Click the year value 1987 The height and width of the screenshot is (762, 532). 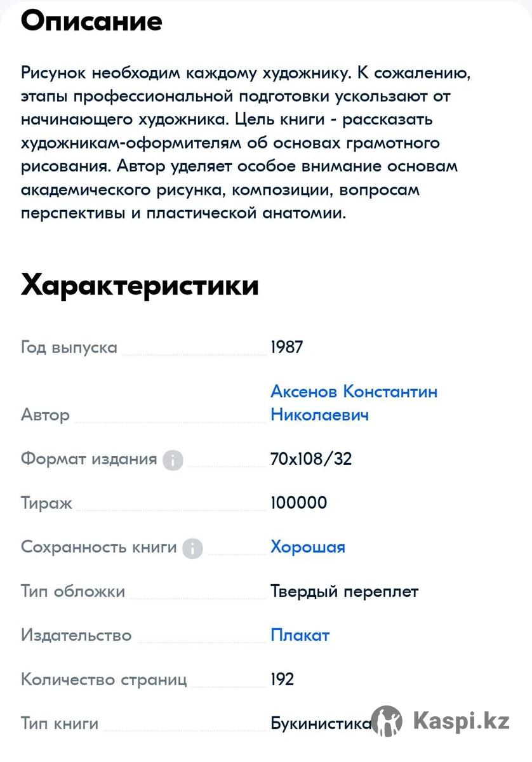click(287, 348)
